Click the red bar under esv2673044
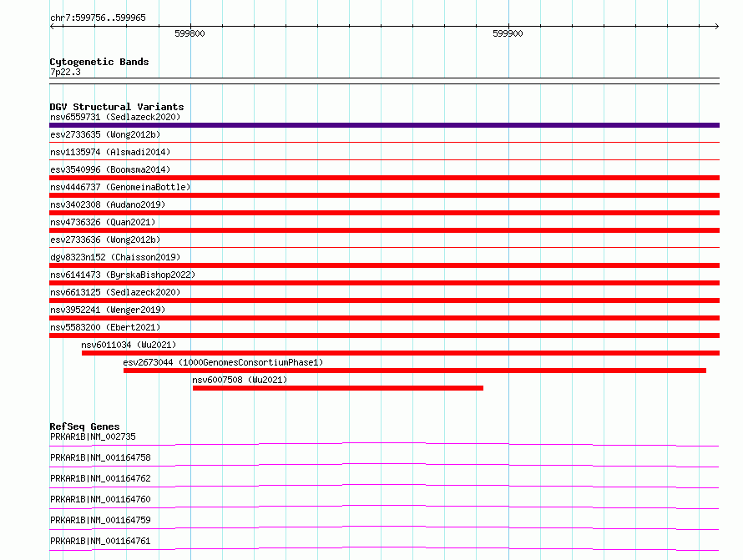743x560 pixels. tap(415, 371)
